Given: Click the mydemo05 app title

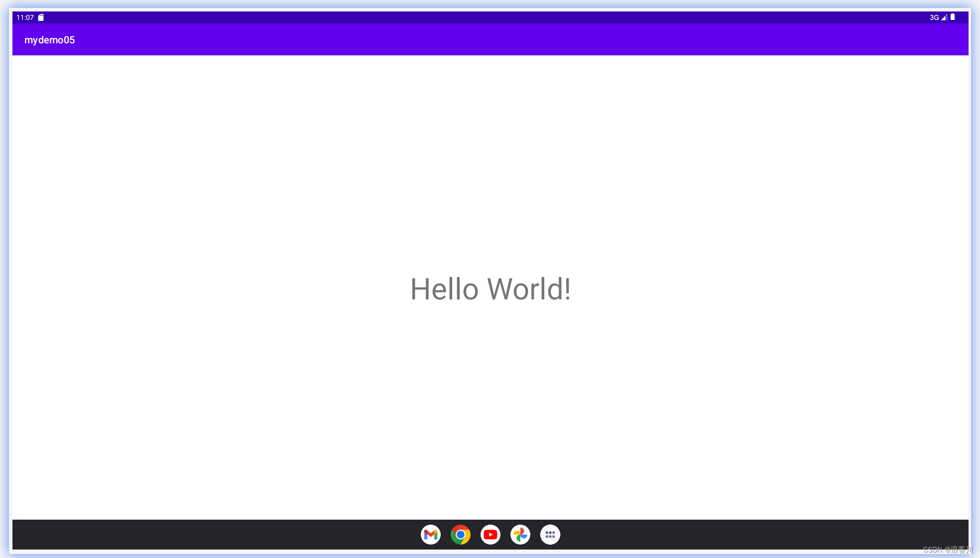Looking at the screenshot, I should (49, 40).
